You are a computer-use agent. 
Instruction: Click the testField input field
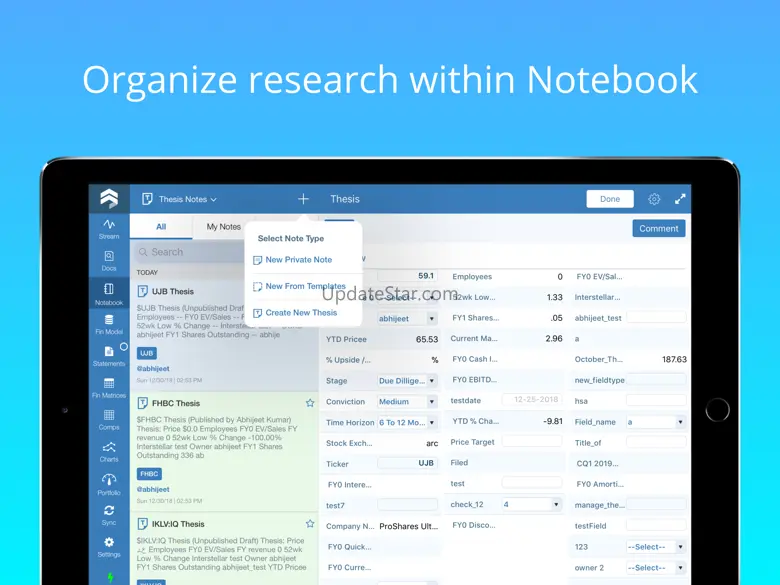[656, 525]
